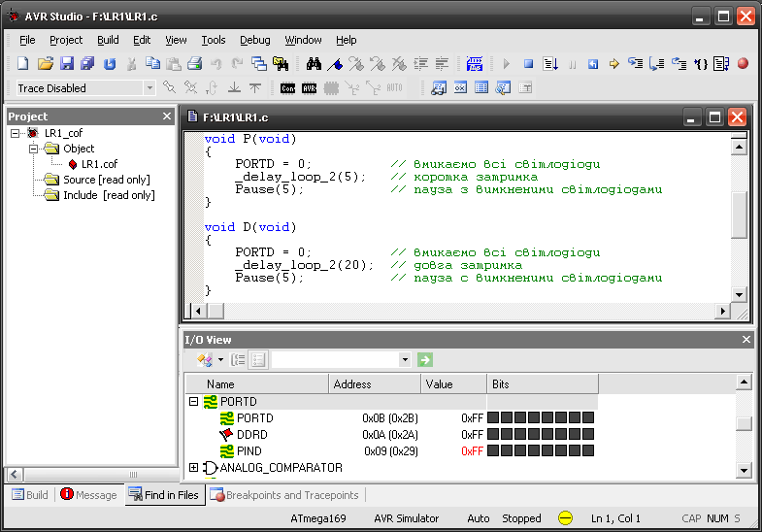Open Register view with the 0x icon
This screenshot has width=762, height=532.
tap(460, 87)
